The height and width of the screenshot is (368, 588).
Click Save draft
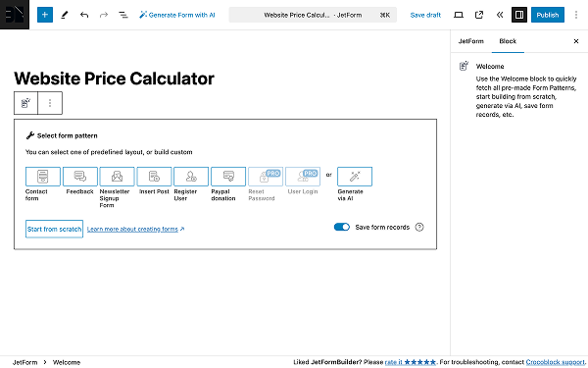[x=425, y=15]
